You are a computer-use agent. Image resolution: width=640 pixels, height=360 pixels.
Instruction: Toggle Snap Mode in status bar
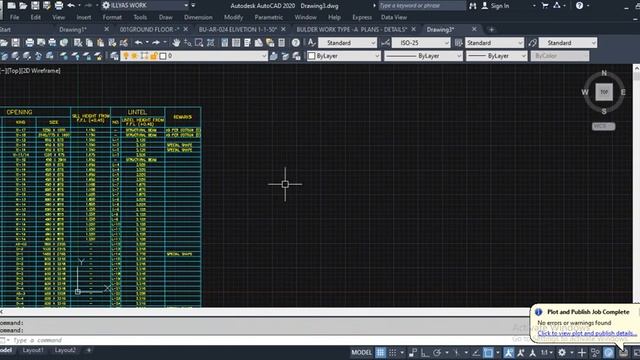(x=393, y=353)
